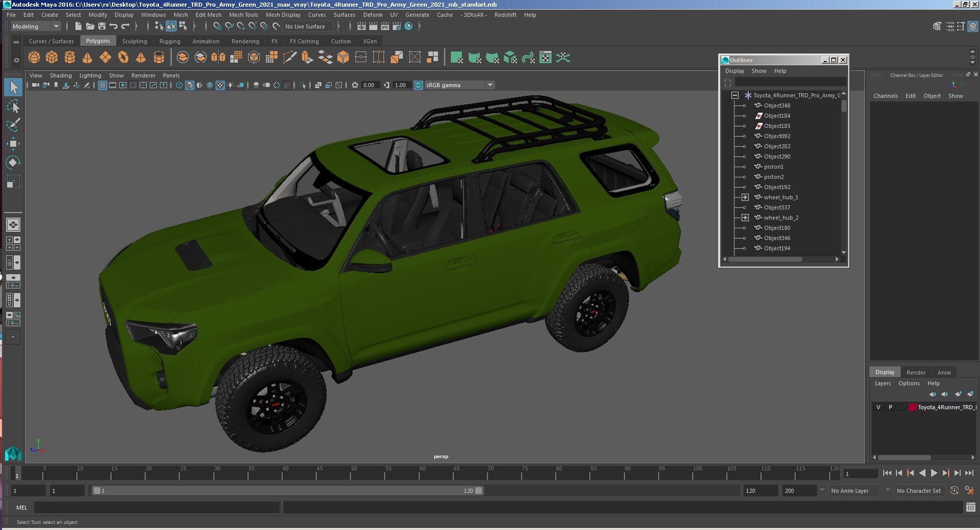Screen dimensions: 980x530
Task: Open the Modeling menu set dropdown
Action: pyautogui.click(x=36, y=26)
